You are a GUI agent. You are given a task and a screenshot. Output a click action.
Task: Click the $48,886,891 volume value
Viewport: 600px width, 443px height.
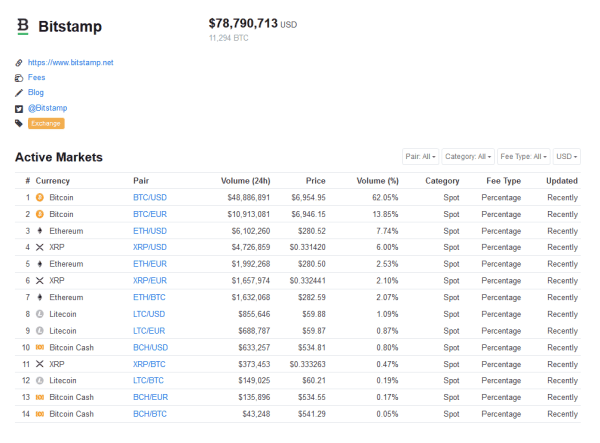(249, 197)
